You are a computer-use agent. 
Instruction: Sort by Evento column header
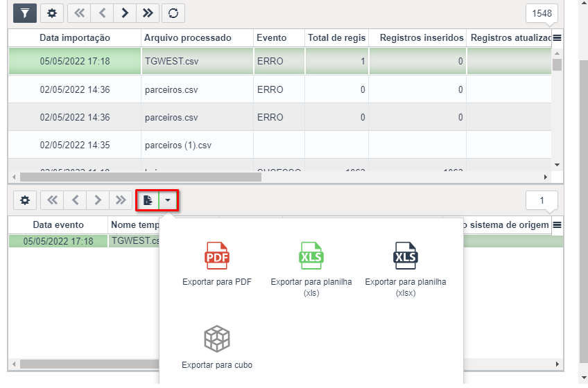tap(279, 38)
